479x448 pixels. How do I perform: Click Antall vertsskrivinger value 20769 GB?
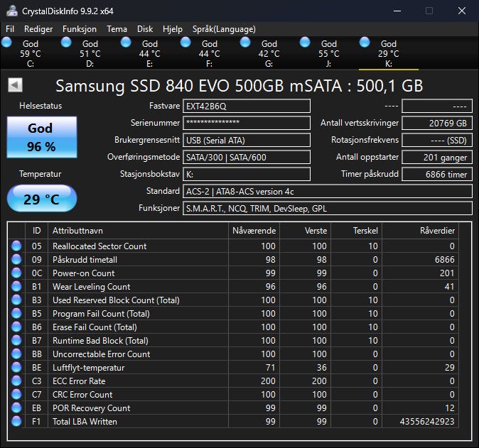point(437,123)
